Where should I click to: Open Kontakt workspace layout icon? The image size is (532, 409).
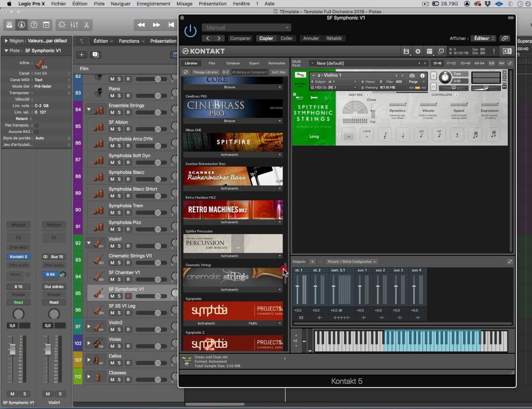coord(429,51)
